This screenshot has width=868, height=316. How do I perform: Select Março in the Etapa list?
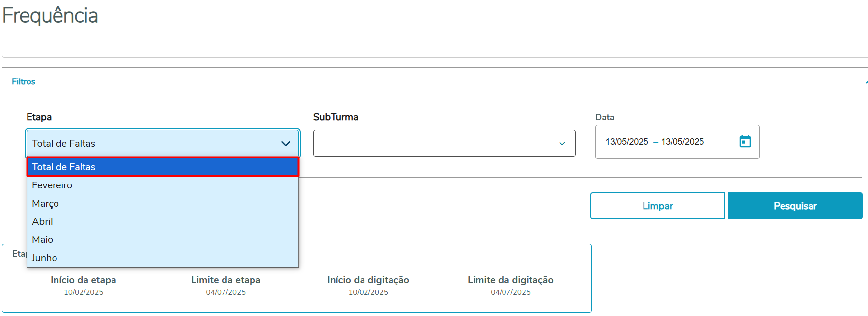pyautogui.click(x=45, y=203)
